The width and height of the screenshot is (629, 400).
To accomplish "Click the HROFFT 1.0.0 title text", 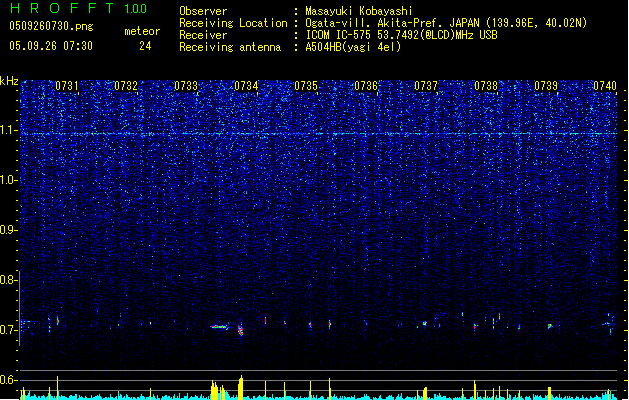I will pos(79,8).
